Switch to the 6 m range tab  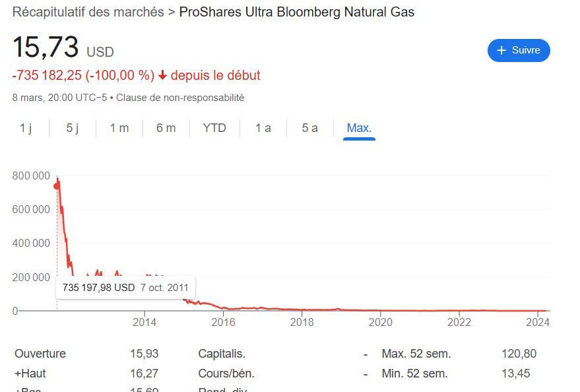pyautogui.click(x=166, y=128)
